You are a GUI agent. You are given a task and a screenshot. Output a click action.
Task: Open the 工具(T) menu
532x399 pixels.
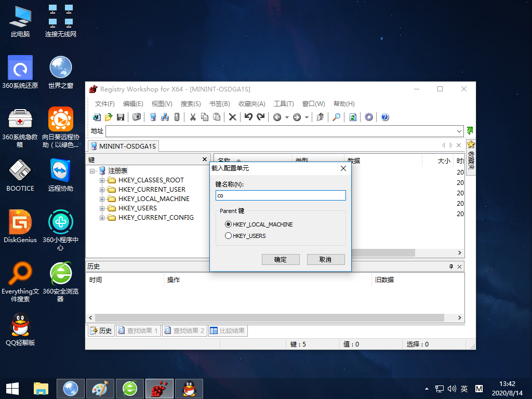tap(284, 104)
